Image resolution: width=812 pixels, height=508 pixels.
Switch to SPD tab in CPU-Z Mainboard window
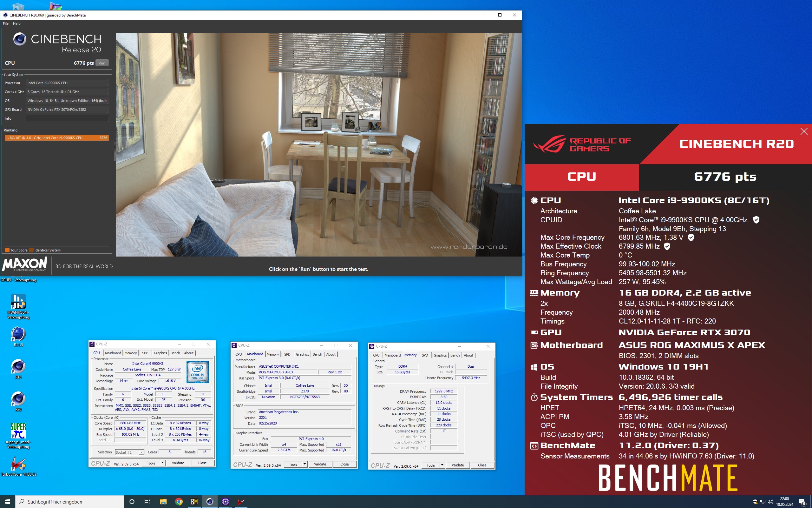[x=287, y=354]
